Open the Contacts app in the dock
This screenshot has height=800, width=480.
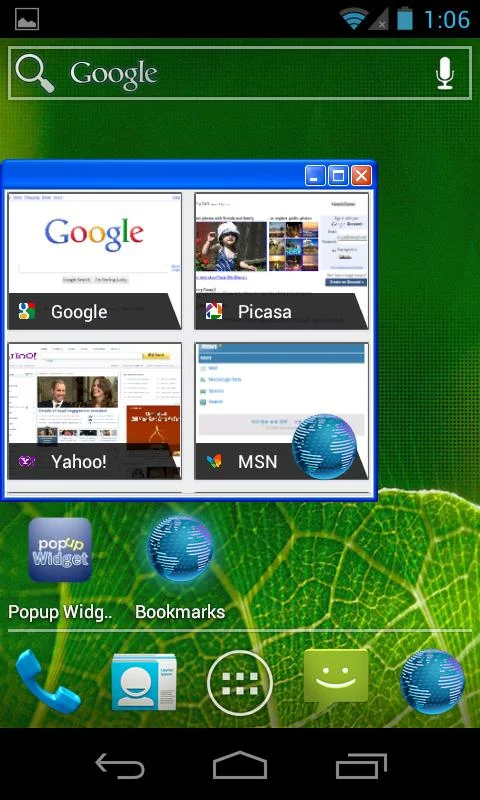pyautogui.click(x=144, y=682)
